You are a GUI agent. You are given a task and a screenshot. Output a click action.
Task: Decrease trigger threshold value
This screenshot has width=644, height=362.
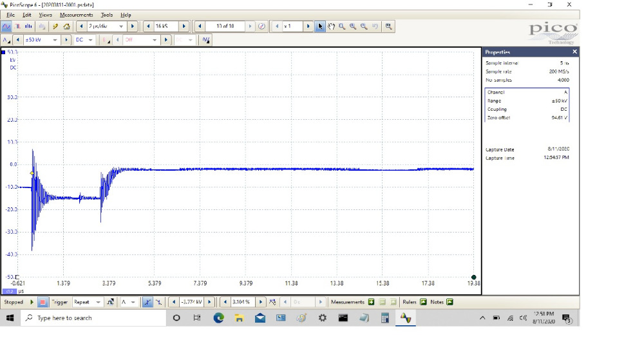pos(174,302)
